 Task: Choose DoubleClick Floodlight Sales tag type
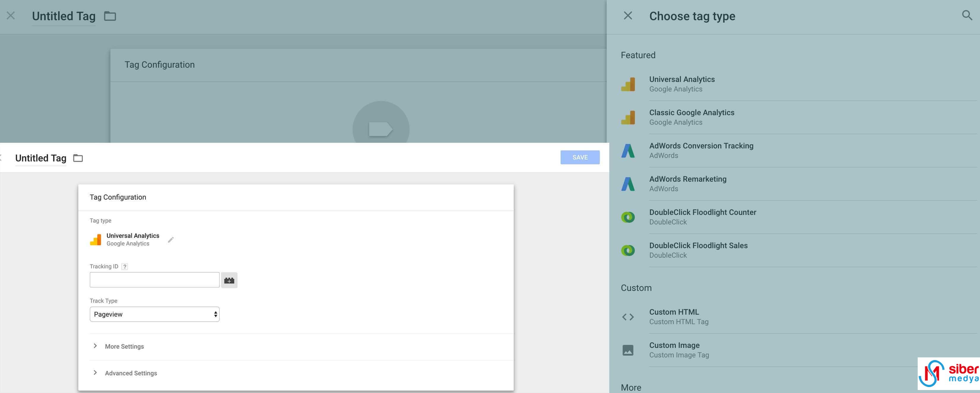click(799, 250)
